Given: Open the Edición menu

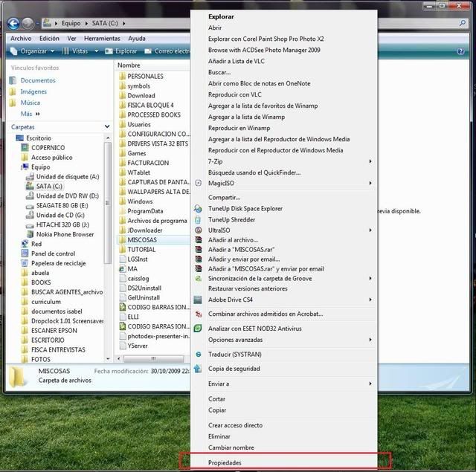Looking at the screenshot, I should (49, 39).
